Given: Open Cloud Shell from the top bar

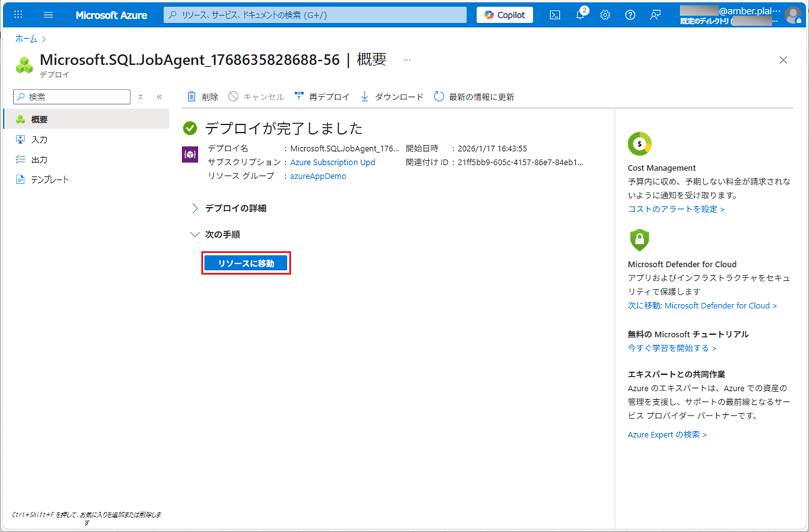Looking at the screenshot, I should (555, 15).
